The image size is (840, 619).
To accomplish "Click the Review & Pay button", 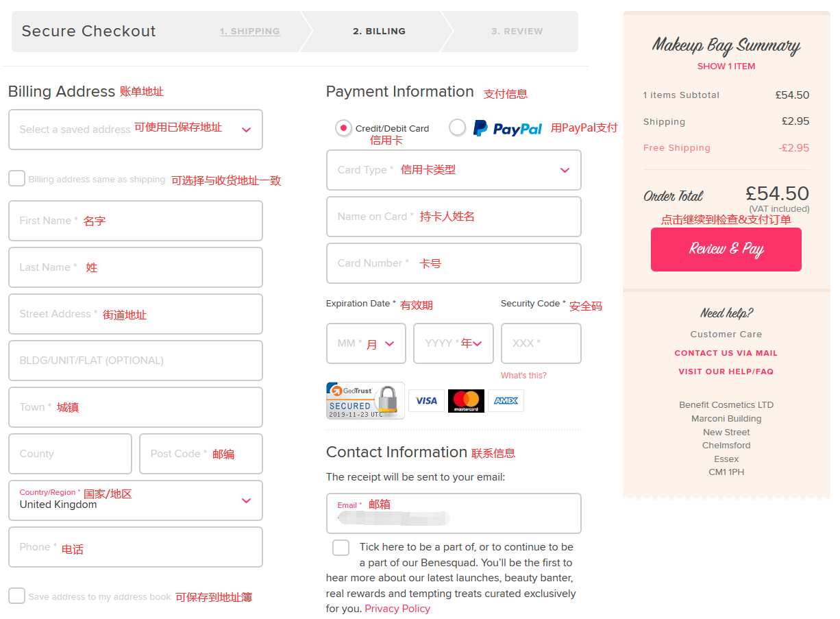I will (x=726, y=250).
